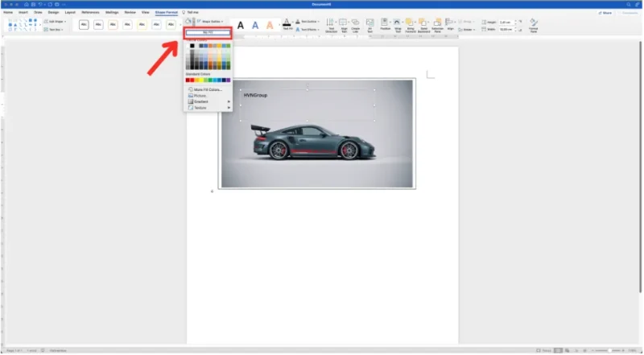Select the Shape Format tab
This screenshot has width=644, height=355.
click(x=167, y=12)
